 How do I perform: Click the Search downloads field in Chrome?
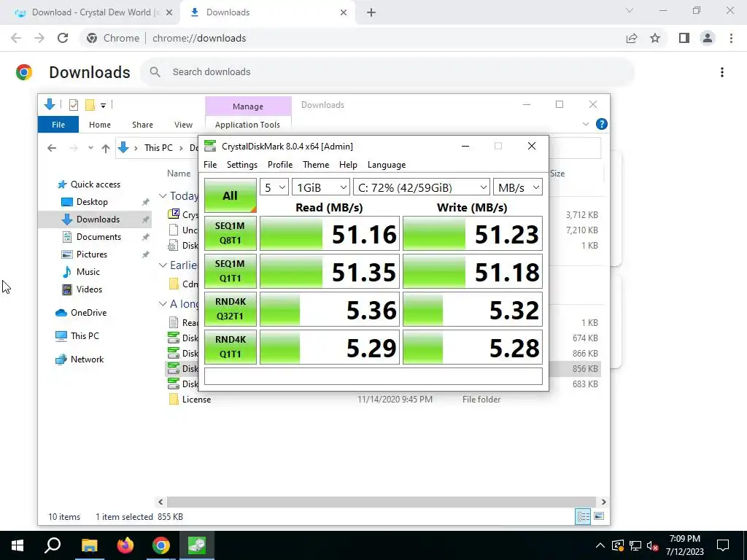pos(387,72)
